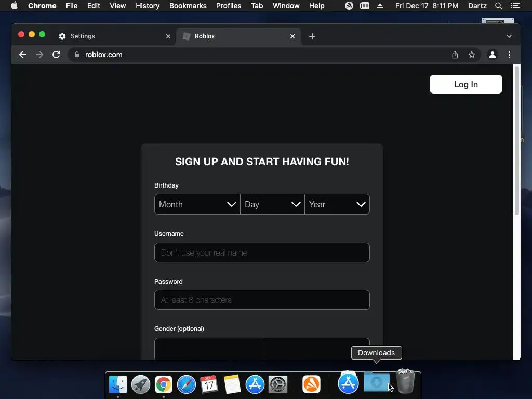Open the Bookmarks menu
This screenshot has width=532, height=399.
188,6
